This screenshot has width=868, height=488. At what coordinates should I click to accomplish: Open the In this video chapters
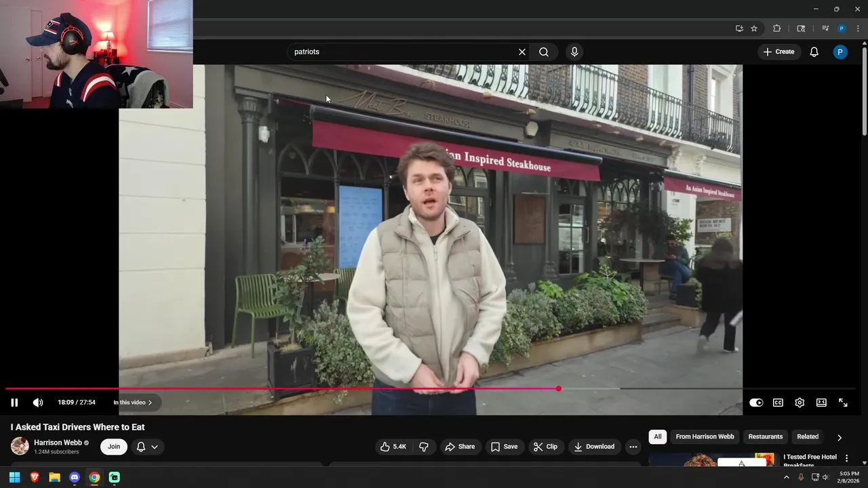133,403
